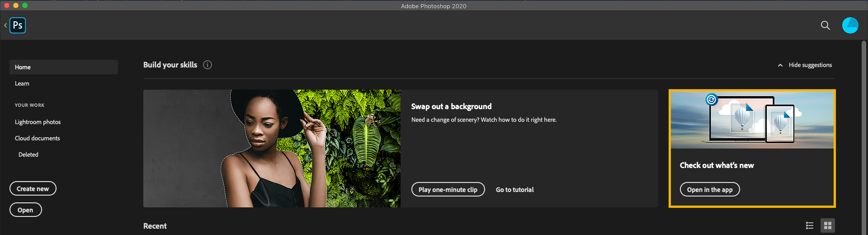Viewport: 868px width, 235px height.
Task: Follow the Go to tutorial link
Action: 515,190
